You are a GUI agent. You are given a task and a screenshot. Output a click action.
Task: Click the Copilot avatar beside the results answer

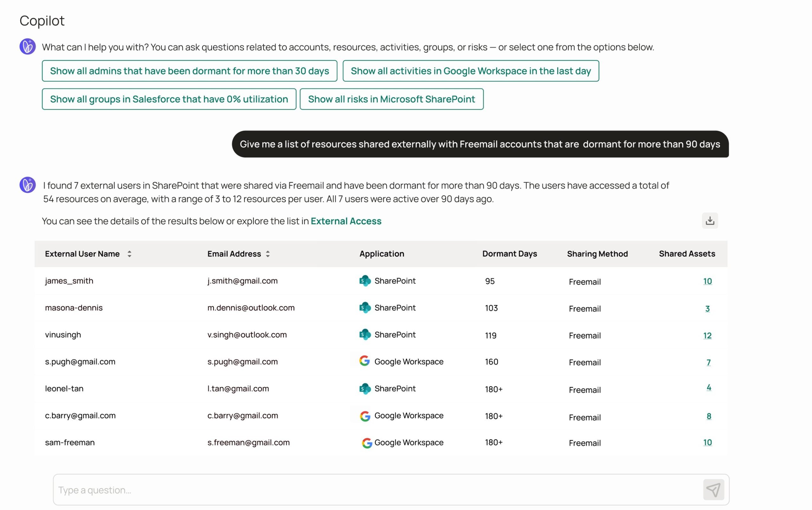tap(27, 185)
